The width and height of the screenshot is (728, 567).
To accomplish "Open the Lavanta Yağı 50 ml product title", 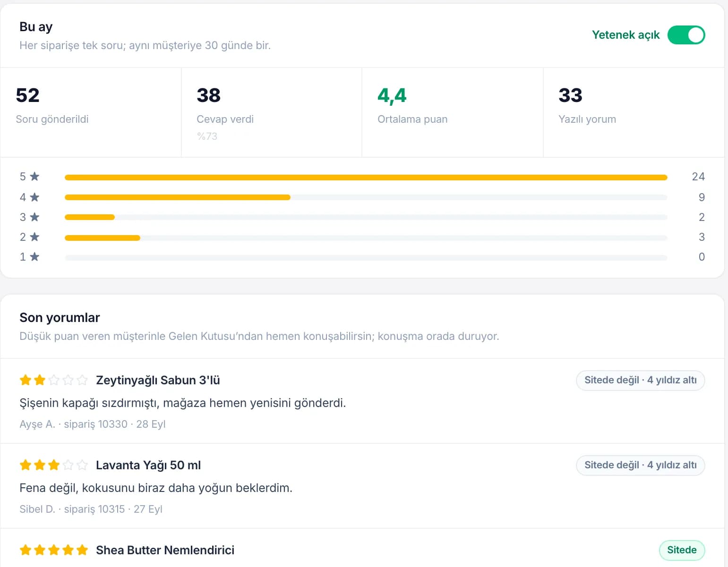I will pos(148,465).
